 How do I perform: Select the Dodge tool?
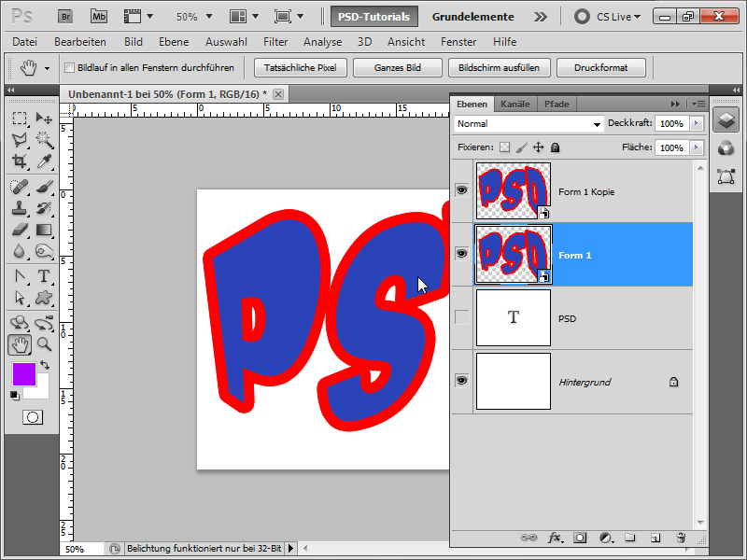[44, 251]
